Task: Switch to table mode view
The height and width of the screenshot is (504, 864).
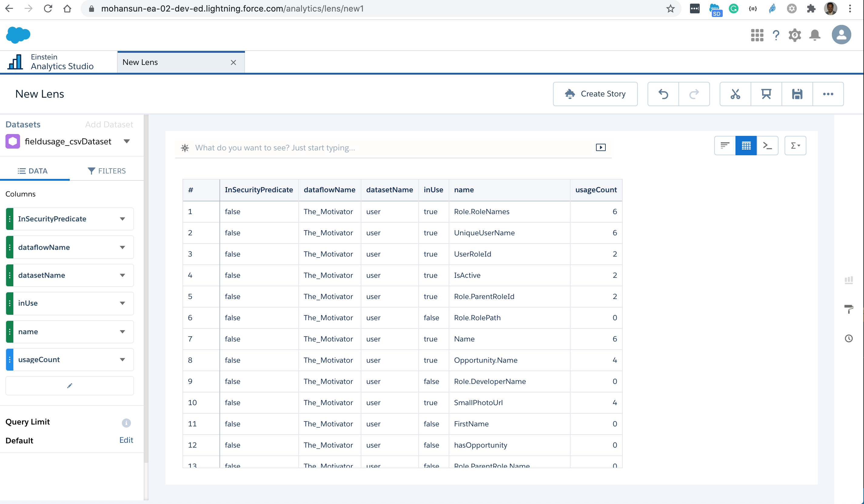Action: coord(746,146)
